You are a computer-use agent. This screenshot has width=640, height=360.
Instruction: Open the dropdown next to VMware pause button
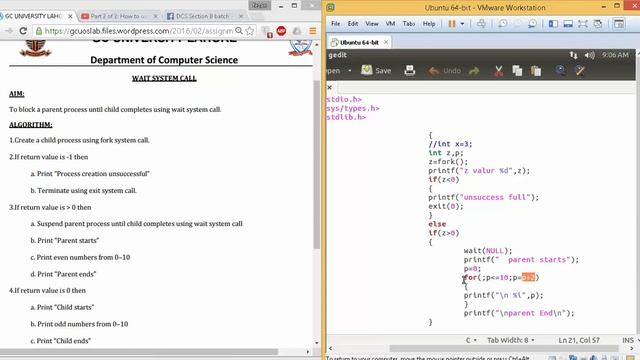pos(462,24)
